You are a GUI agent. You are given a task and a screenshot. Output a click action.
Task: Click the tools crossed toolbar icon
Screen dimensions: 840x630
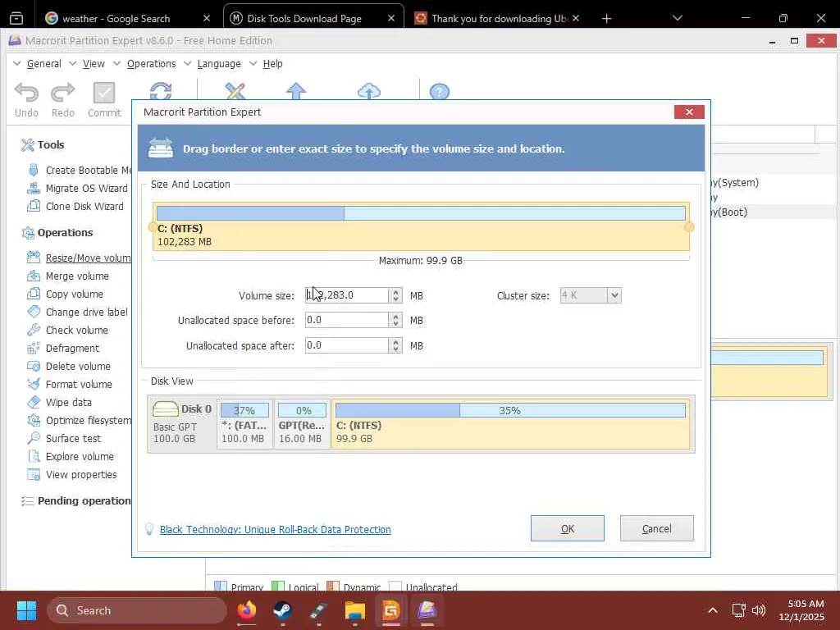pyautogui.click(x=235, y=91)
